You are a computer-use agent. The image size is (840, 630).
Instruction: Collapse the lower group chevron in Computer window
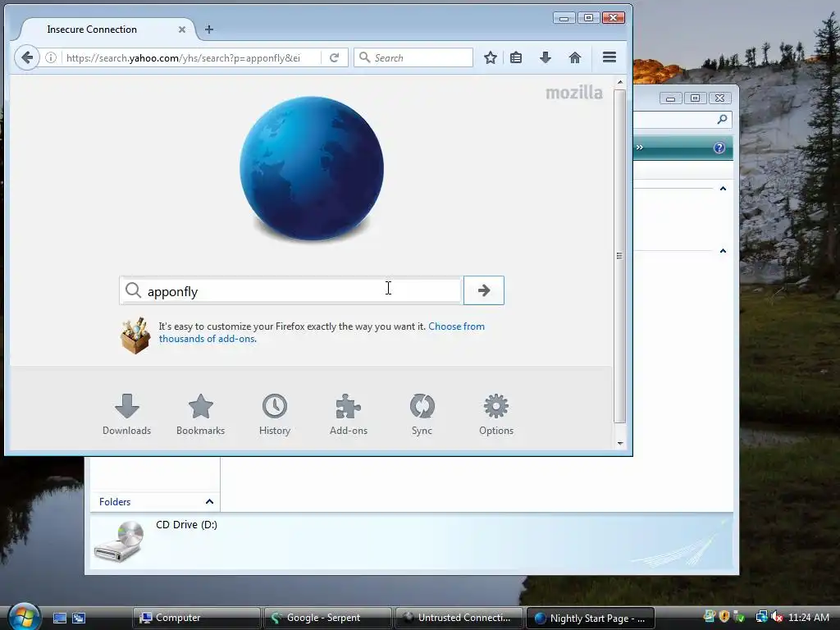point(723,251)
